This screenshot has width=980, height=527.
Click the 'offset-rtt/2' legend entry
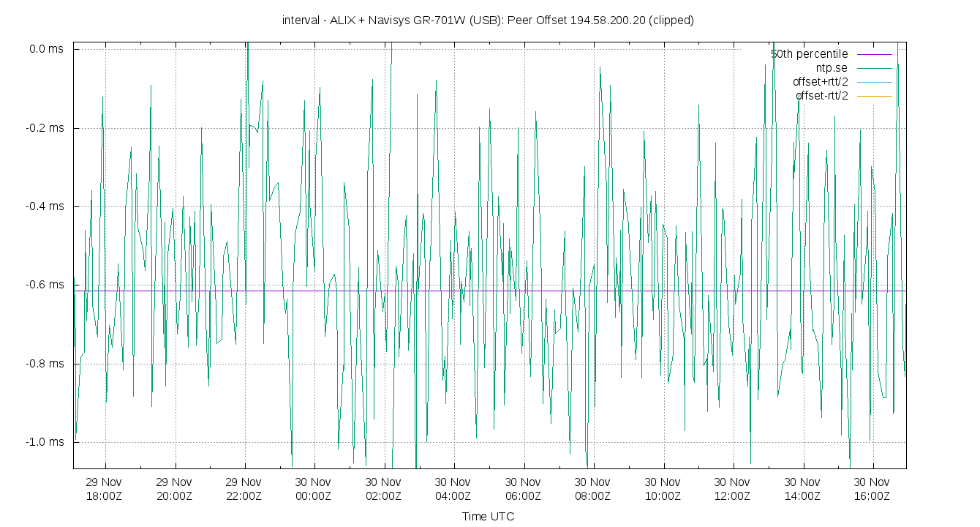tap(821, 96)
